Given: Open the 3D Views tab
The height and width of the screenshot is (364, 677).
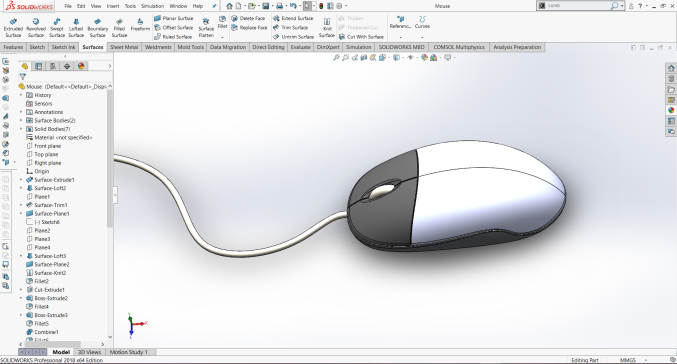Looking at the screenshot, I should 89,352.
